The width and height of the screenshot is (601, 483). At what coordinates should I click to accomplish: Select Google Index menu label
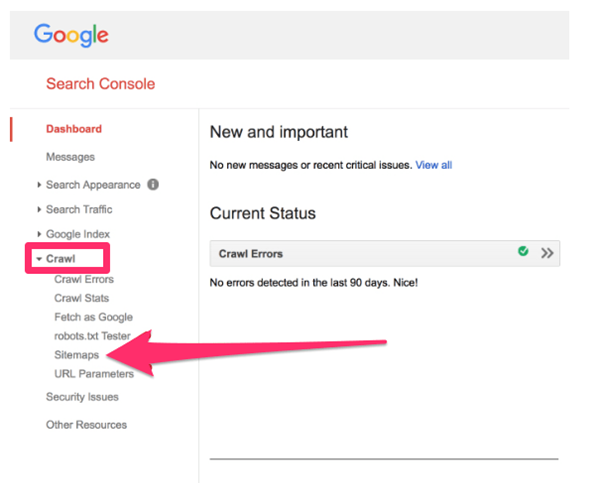click(x=78, y=234)
